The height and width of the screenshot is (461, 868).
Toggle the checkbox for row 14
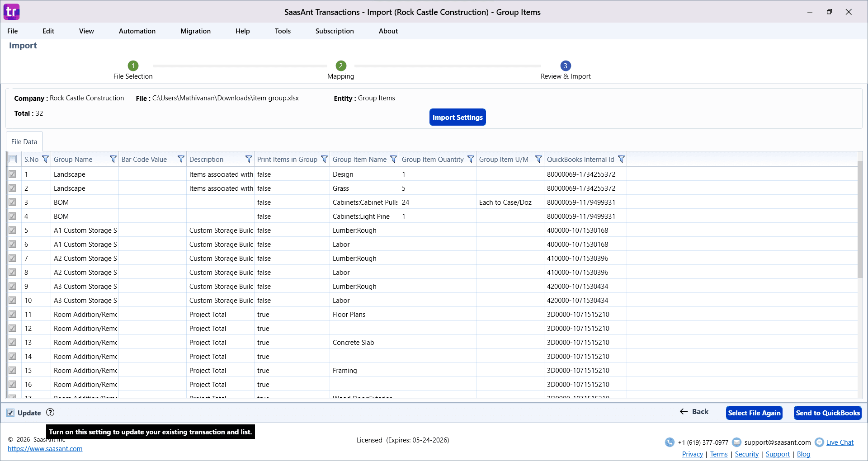[x=12, y=356]
